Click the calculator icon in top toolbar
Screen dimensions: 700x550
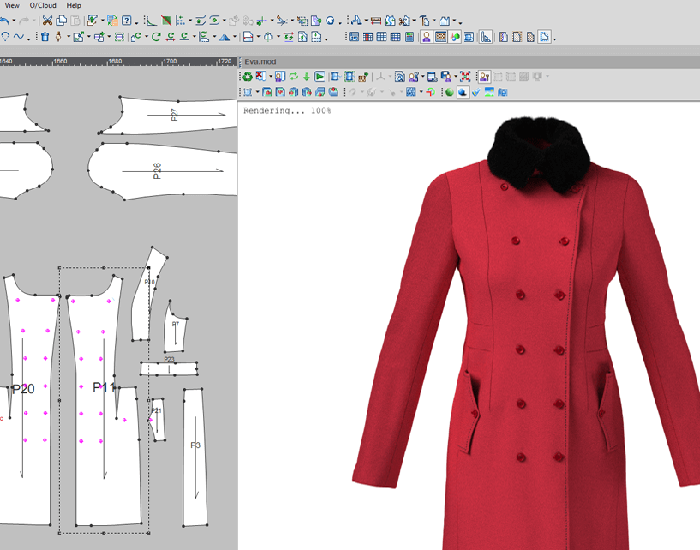pos(409,37)
